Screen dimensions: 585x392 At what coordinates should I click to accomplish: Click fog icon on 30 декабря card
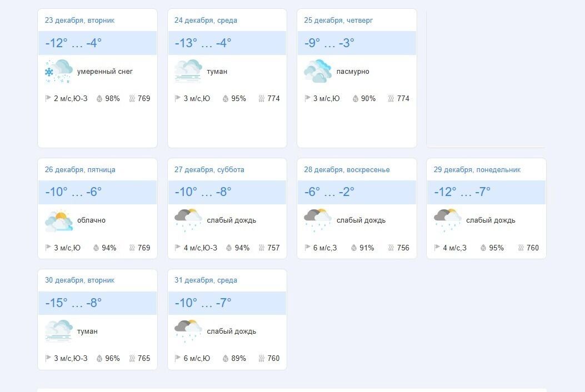coord(58,331)
